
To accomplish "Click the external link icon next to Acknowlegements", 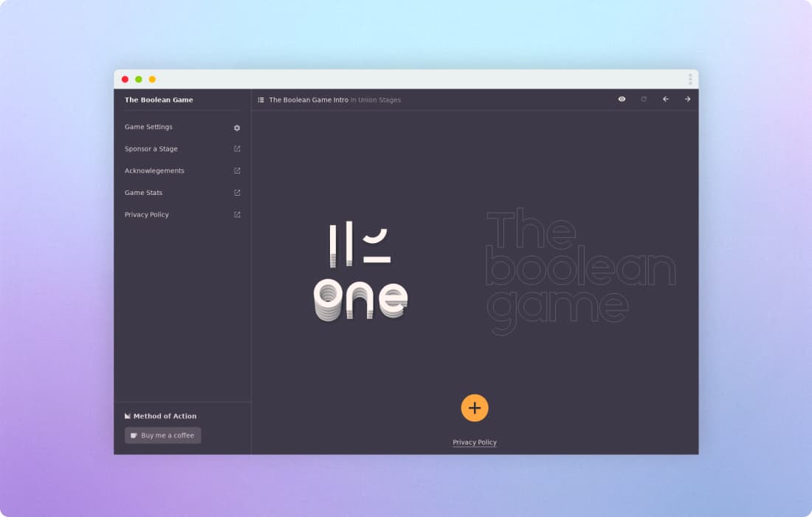I will point(237,171).
